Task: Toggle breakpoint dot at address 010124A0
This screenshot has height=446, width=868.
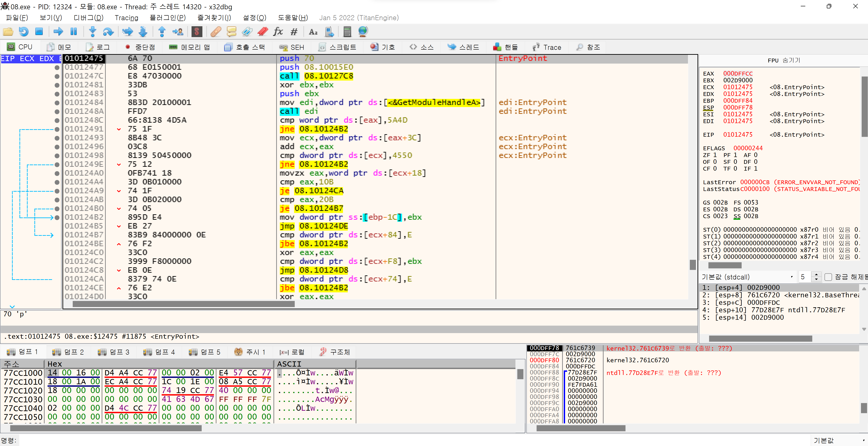Action: point(57,173)
